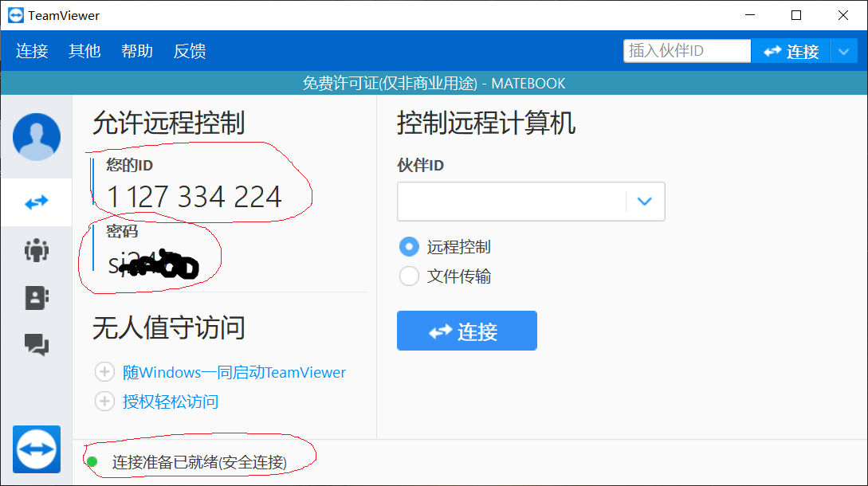Click plus icon beside 授权轻松访问
Image resolution: width=868 pixels, height=486 pixels.
tap(104, 402)
